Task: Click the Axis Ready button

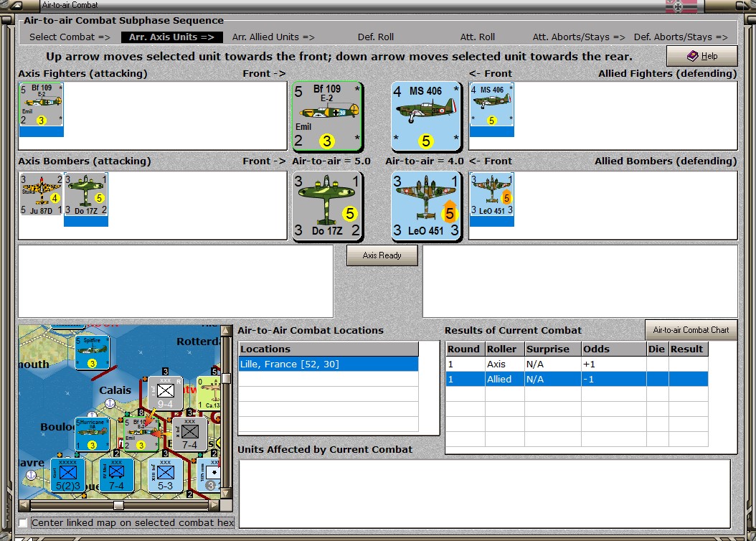Action: coord(382,255)
